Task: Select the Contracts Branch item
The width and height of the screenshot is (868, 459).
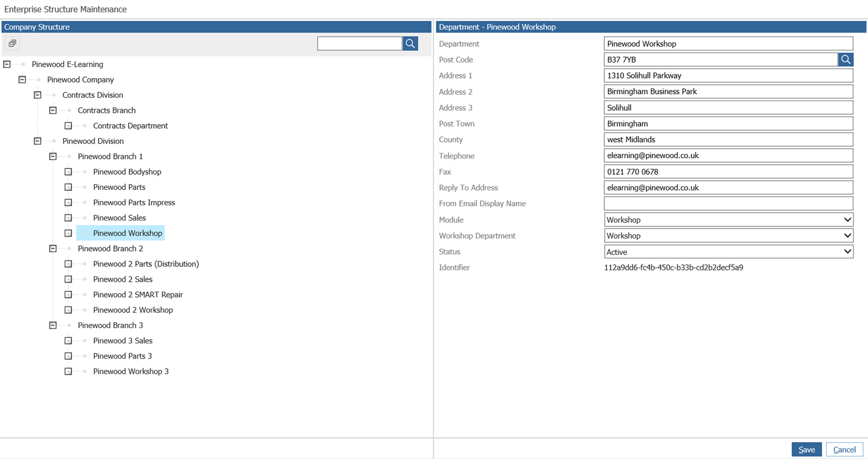Action: click(107, 110)
